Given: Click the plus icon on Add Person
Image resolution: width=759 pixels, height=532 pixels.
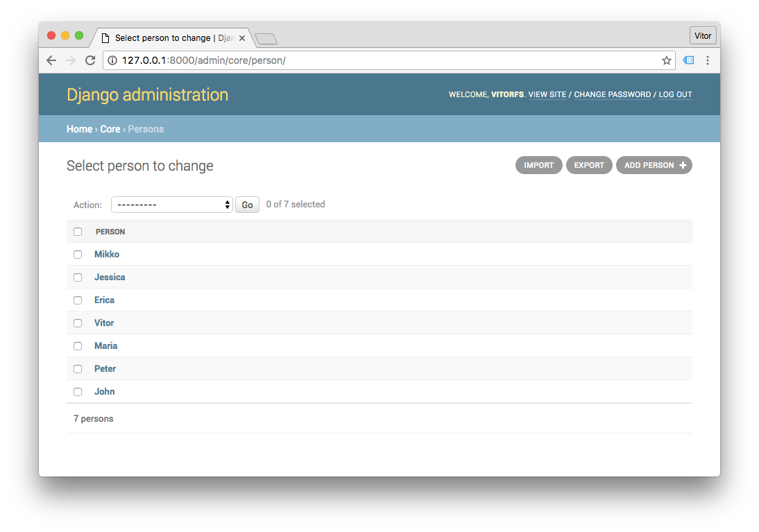Looking at the screenshot, I should (x=682, y=165).
